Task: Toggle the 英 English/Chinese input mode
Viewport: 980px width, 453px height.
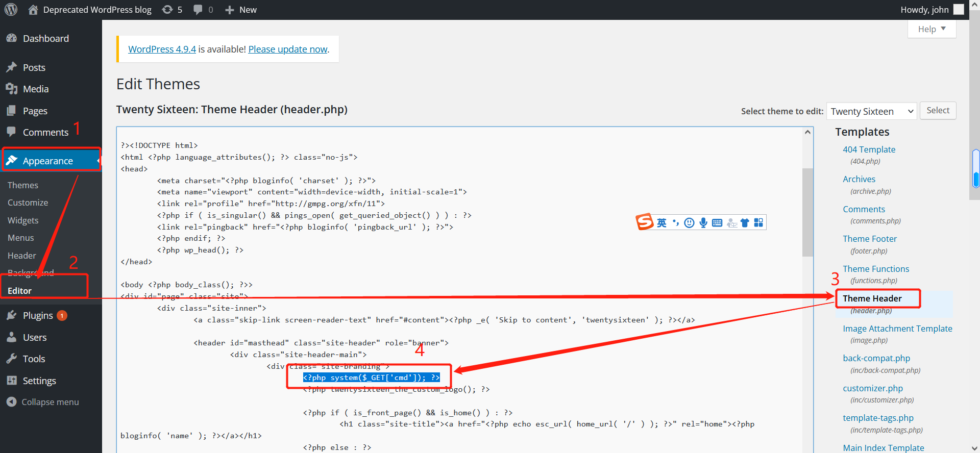Action: 661,222
